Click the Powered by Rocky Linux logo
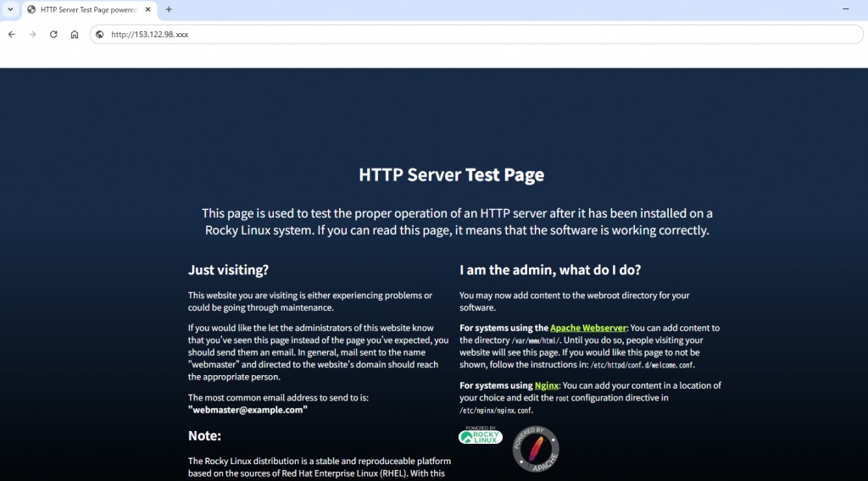868x481 pixels. pos(481,435)
